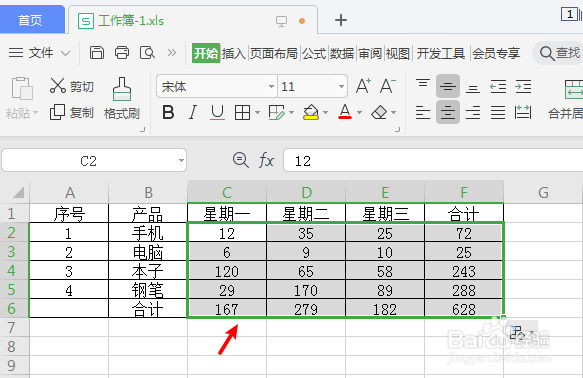Click the cell style/draw border icon
Image resolution: width=583 pixels, height=378 pixels.
pyautogui.click(x=276, y=112)
